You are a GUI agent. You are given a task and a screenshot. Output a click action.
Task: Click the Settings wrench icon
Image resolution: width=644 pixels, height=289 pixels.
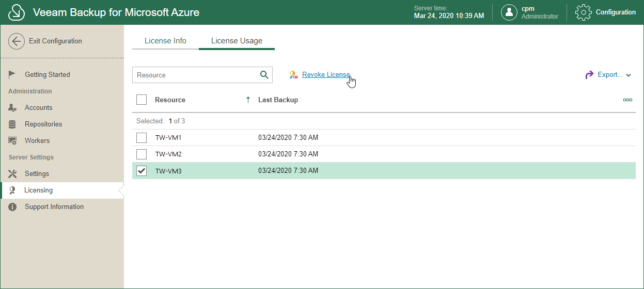pos(13,173)
